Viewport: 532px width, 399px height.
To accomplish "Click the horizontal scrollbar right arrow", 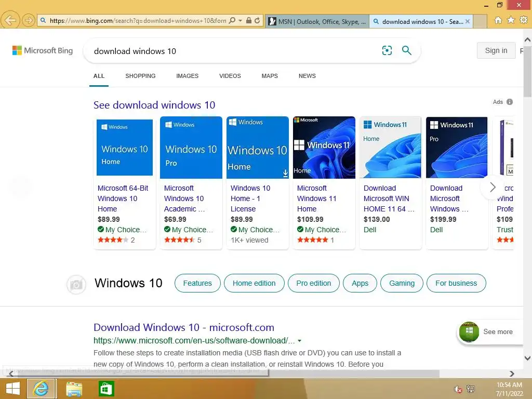I will click(x=512, y=374).
